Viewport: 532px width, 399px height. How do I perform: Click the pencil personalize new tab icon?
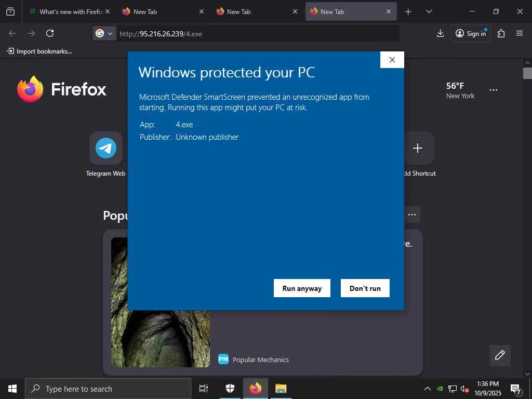pos(500,355)
